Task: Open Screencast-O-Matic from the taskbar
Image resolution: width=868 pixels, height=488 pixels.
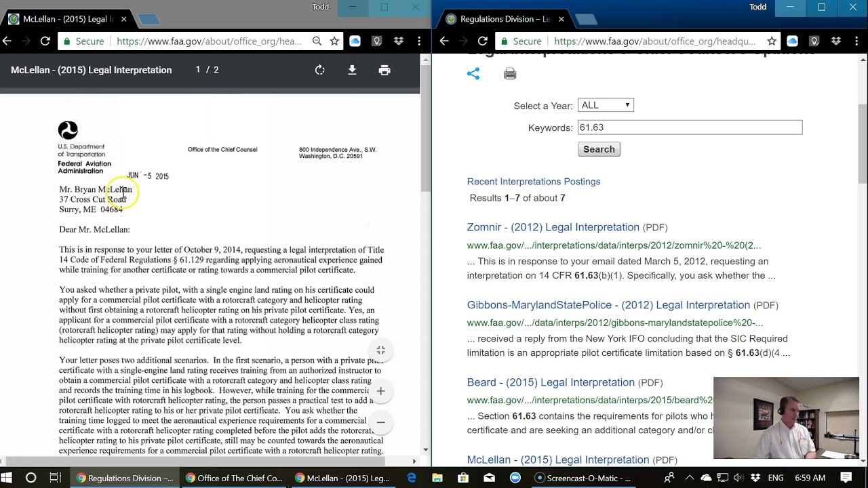Action: tap(584, 478)
